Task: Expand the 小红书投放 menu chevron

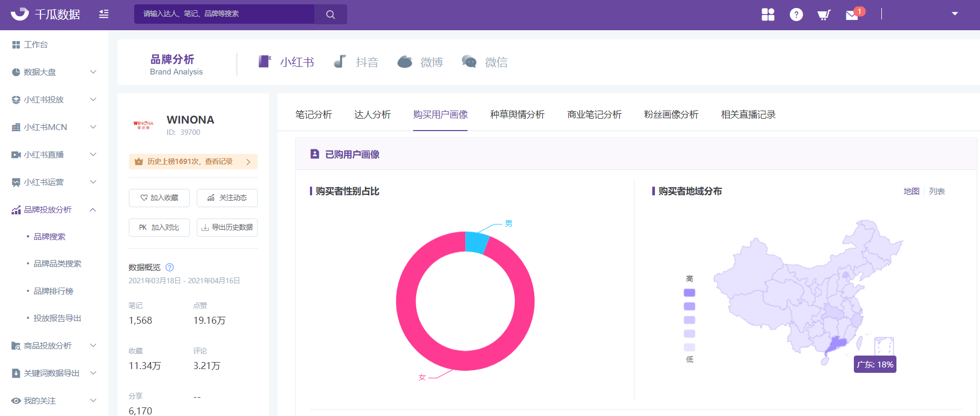Action: point(93,99)
